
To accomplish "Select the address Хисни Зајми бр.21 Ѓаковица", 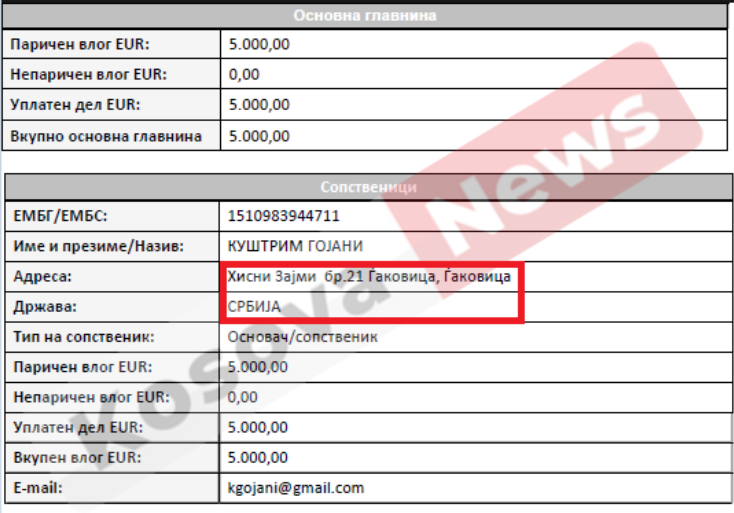I will pyautogui.click(x=369, y=276).
